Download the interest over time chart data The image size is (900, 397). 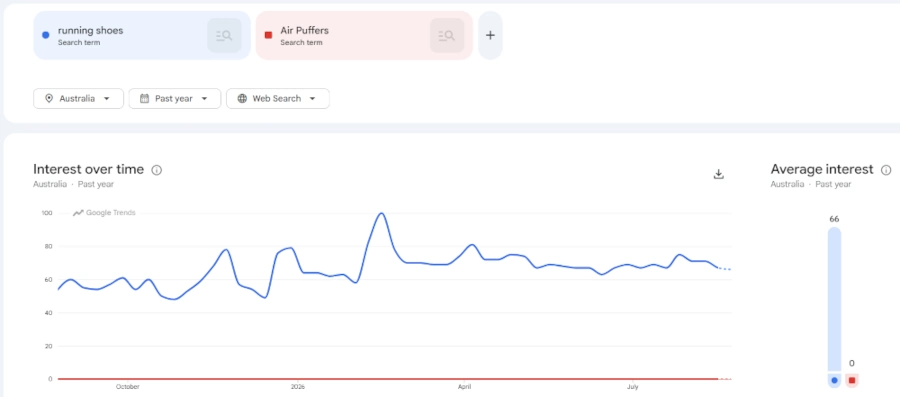718,174
